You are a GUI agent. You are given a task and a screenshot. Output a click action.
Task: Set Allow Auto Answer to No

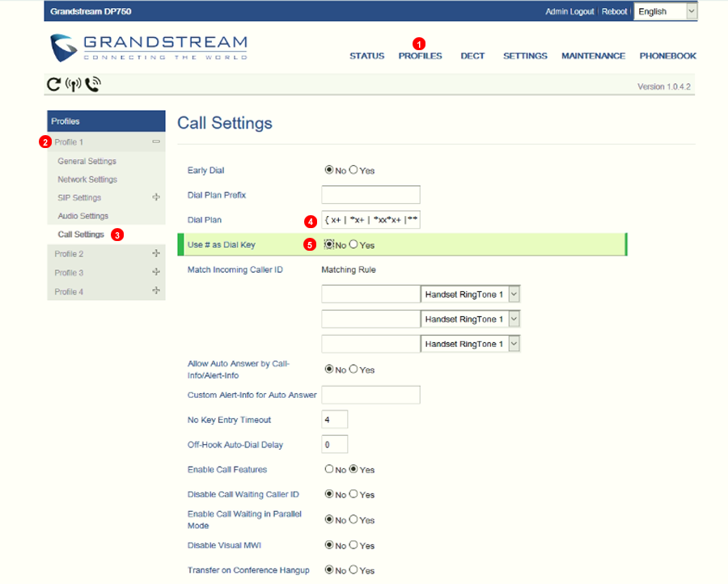329,369
